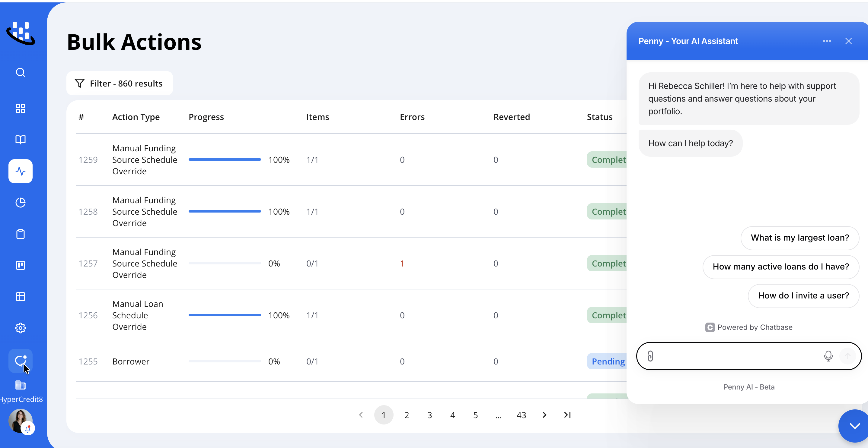
Task: Click the Completed status badge for row 1256
Action: point(607,315)
